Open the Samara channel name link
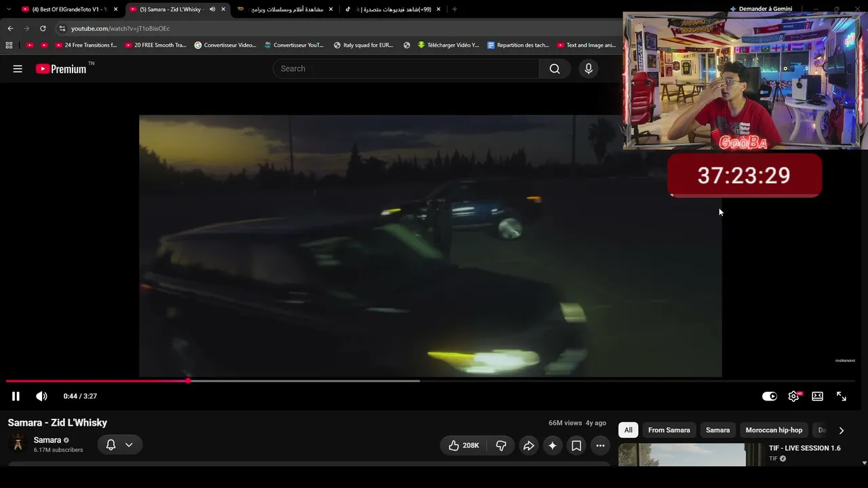Image resolution: width=868 pixels, height=488 pixels. (x=47, y=440)
